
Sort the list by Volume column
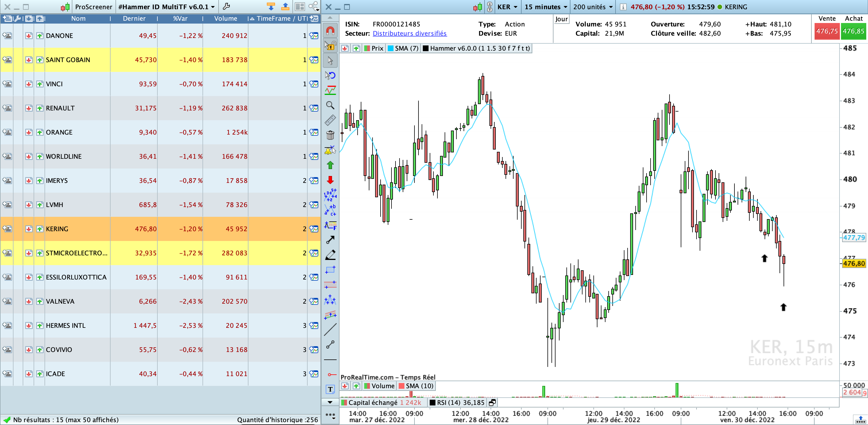tap(225, 19)
